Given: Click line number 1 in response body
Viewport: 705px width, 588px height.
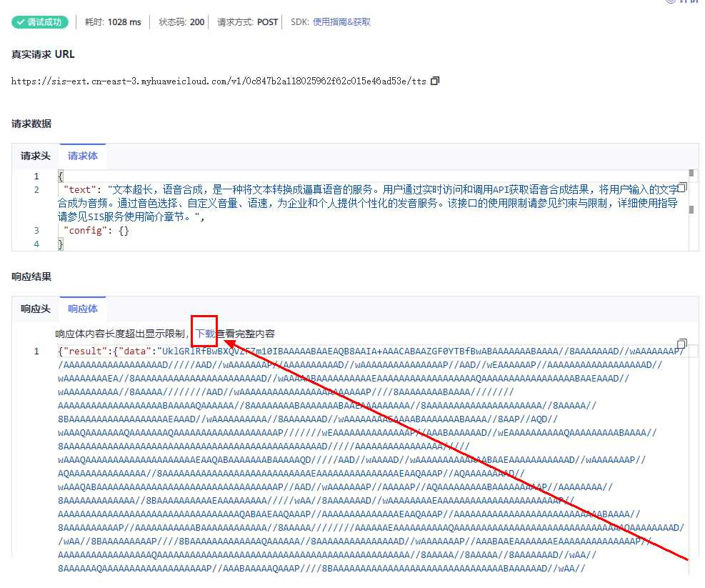Looking at the screenshot, I should click(x=36, y=352).
